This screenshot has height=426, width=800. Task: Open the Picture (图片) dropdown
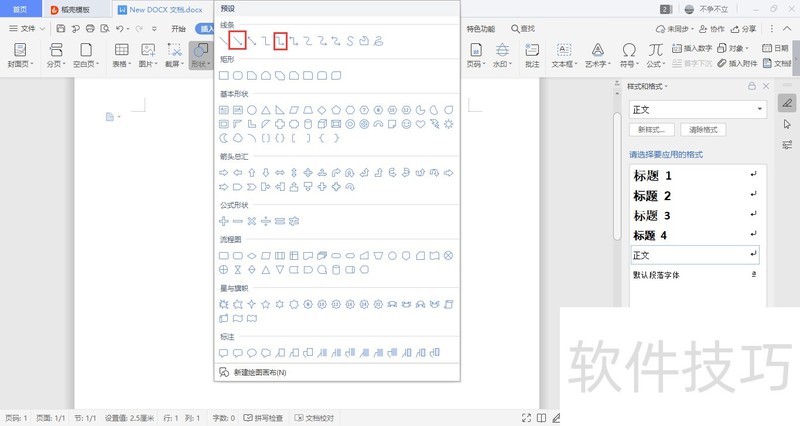pyautogui.click(x=148, y=55)
